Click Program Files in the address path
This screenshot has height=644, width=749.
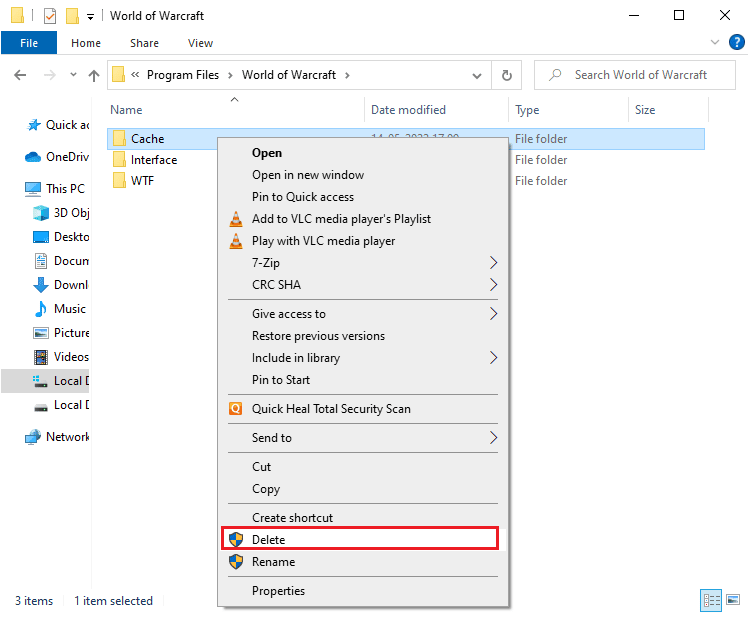pyautogui.click(x=183, y=75)
